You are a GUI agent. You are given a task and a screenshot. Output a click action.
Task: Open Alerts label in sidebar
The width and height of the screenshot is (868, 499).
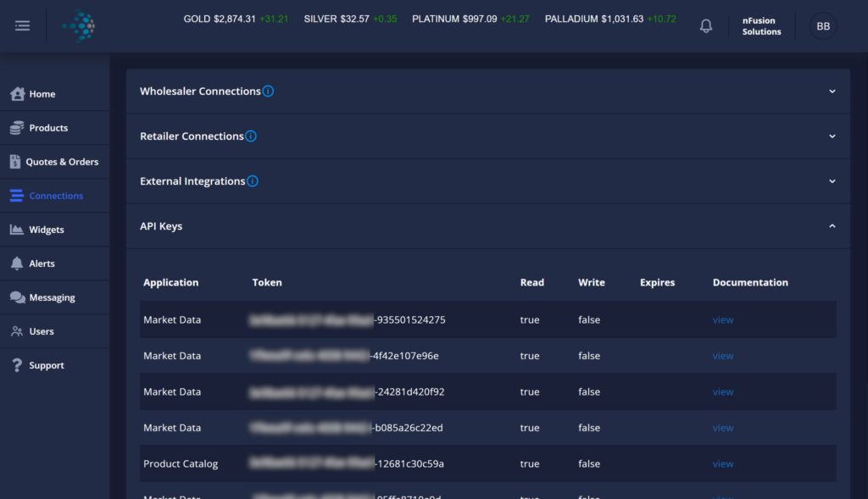[42, 263]
